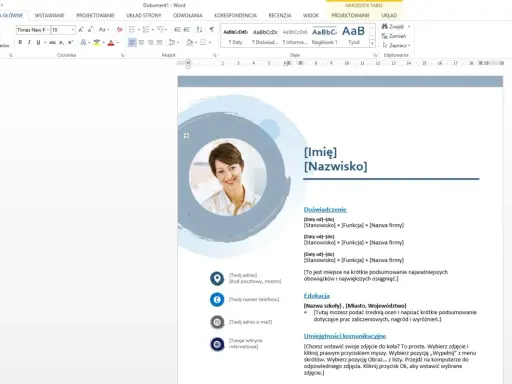Screen dimensions: 512x384
Task: Open font size dropdown
Action: pyautogui.click(x=73, y=30)
